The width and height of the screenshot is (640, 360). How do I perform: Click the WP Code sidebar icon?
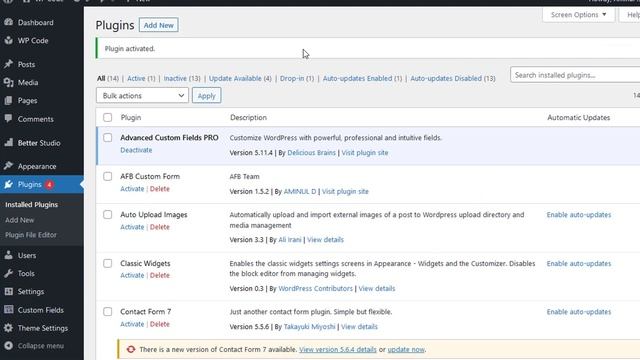pyautogui.click(x=9, y=40)
